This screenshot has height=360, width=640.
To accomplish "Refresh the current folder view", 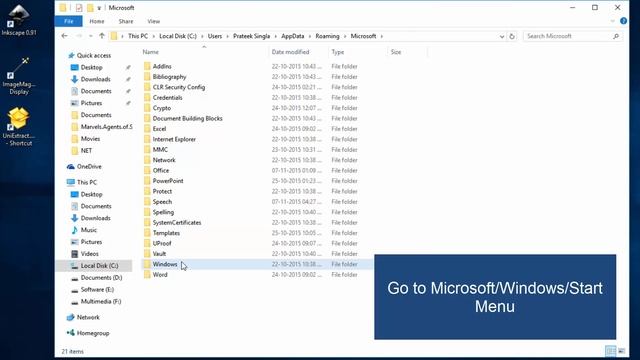I will point(512,36).
